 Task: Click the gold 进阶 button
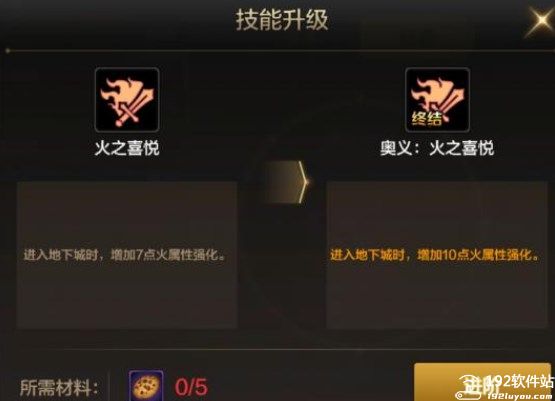pyautogui.click(x=482, y=382)
